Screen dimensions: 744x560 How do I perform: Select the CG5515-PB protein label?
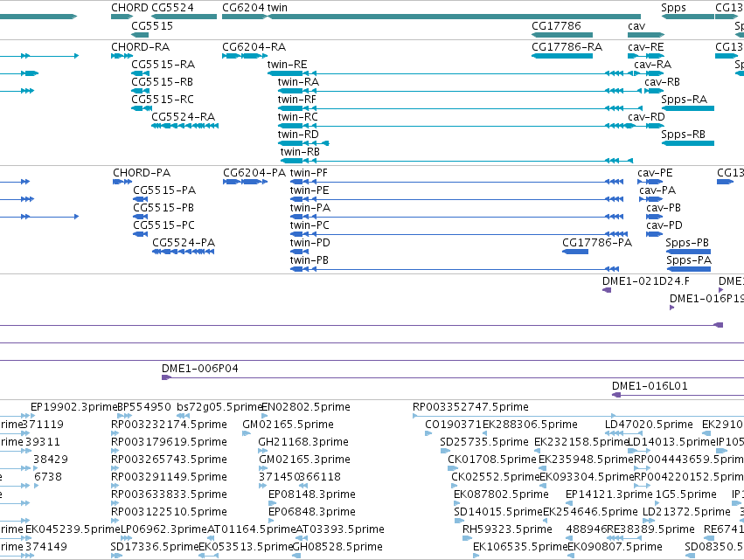(x=163, y=208)
